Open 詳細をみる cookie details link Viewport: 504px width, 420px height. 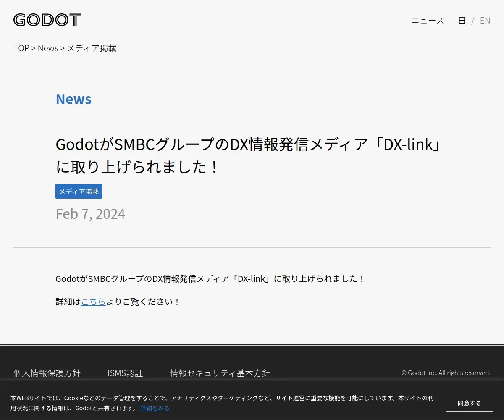click(x=155, y=408)
